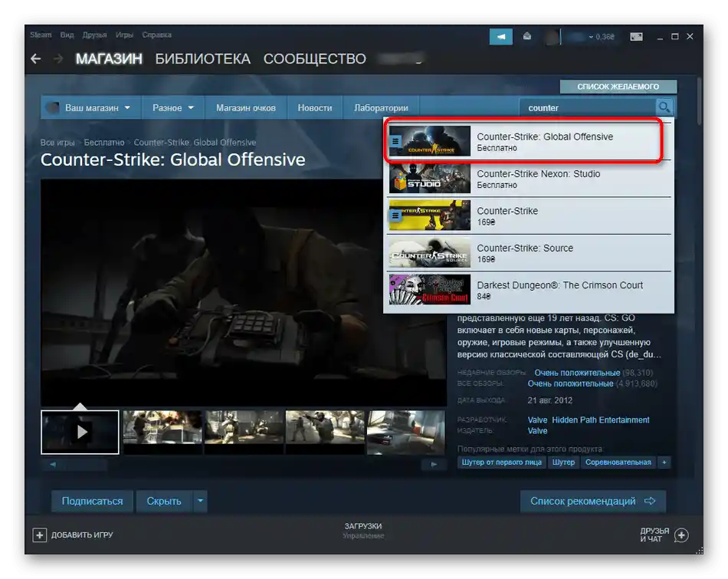Select the second screenshot thumbnail
Image resolution: width=728 pixels, height=579 pixels.
coord(162,433)
